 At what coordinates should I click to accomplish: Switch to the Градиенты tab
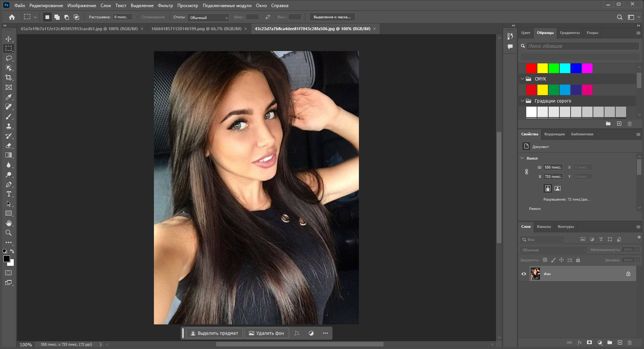[x=569, y=33]
